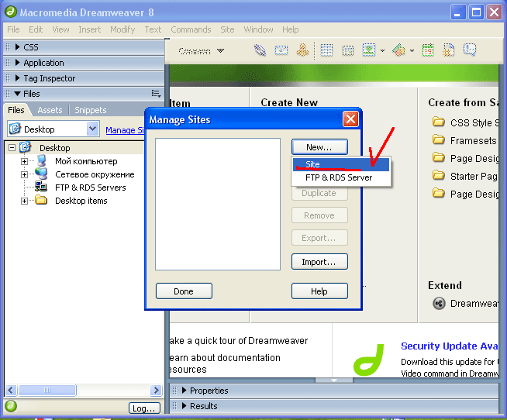Click the Server-Side Include icon

tap(449, 50)
